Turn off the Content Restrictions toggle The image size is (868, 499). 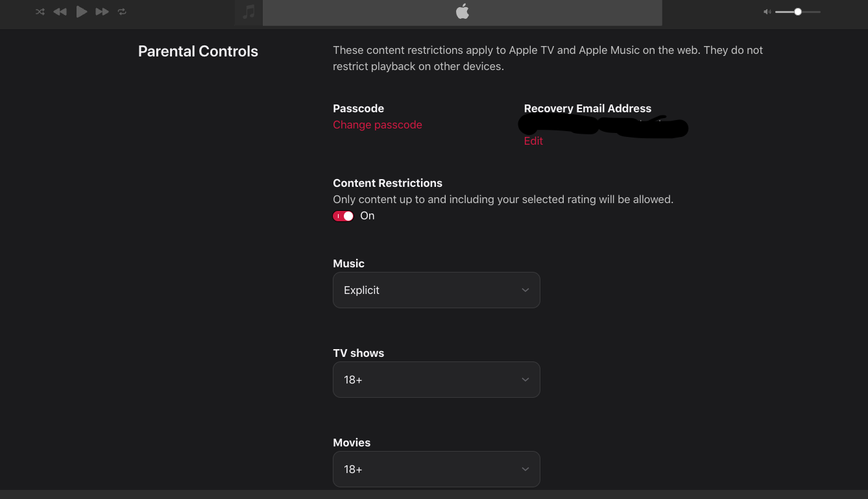tap(343, 216)
